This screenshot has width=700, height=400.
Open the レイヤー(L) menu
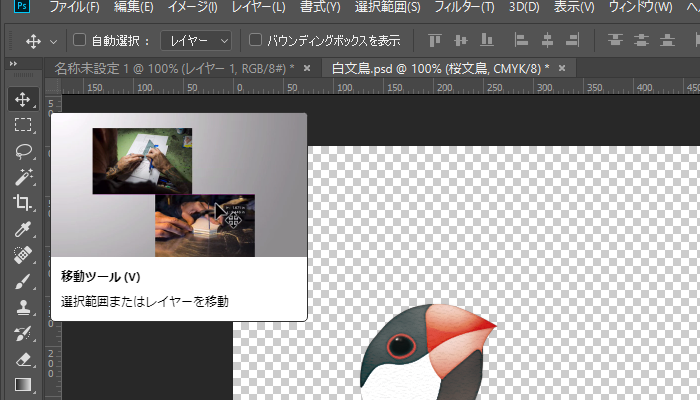[x=259, y=7]
